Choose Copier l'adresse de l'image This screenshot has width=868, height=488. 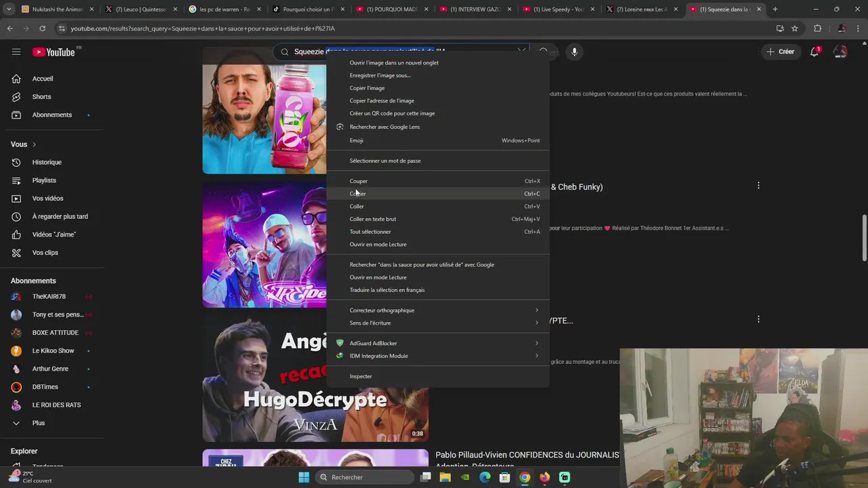tap(438, 100)
